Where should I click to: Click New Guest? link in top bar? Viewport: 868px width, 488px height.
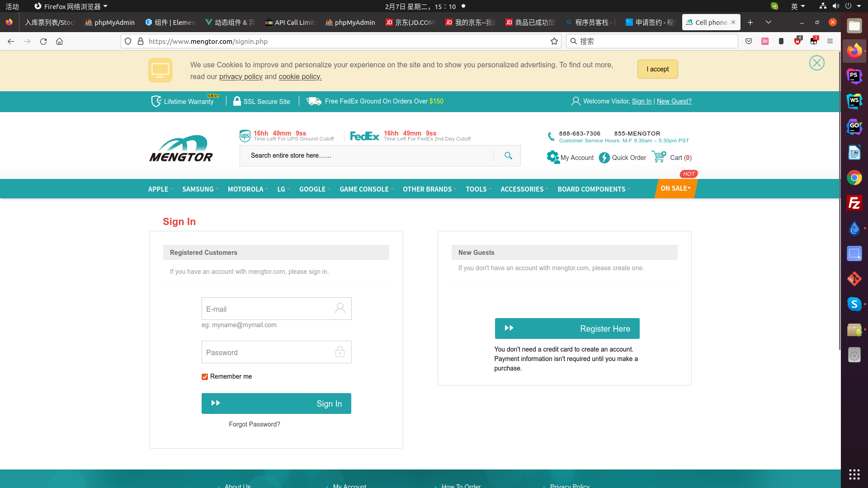[674, 101]
